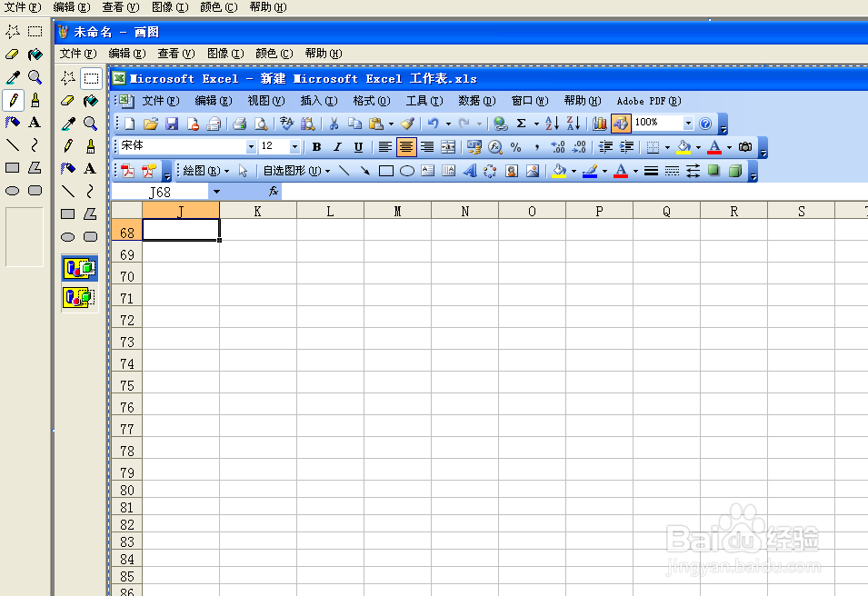Open the font size 12 dropdown
868x596 pixels.
click(294, 147)
